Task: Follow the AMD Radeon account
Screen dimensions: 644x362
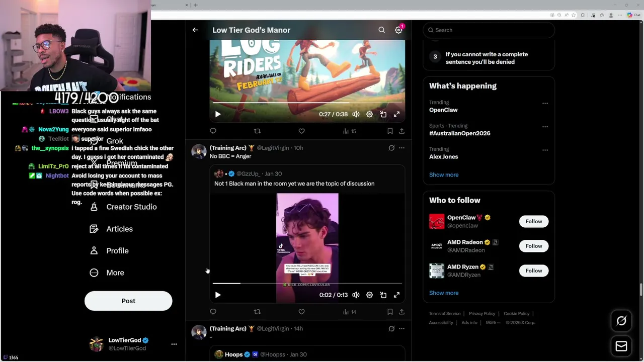Action: point(534,246)
